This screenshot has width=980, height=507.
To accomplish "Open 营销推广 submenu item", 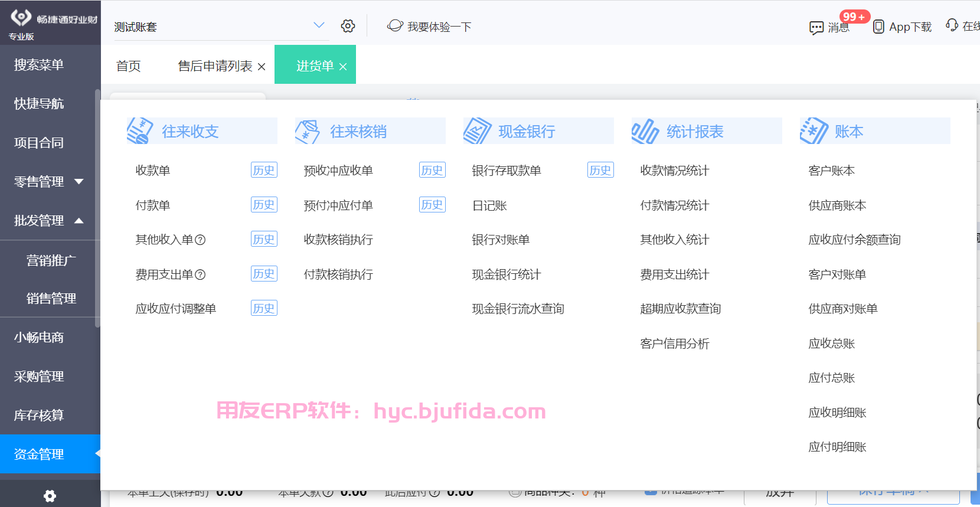I will point(51,260).
